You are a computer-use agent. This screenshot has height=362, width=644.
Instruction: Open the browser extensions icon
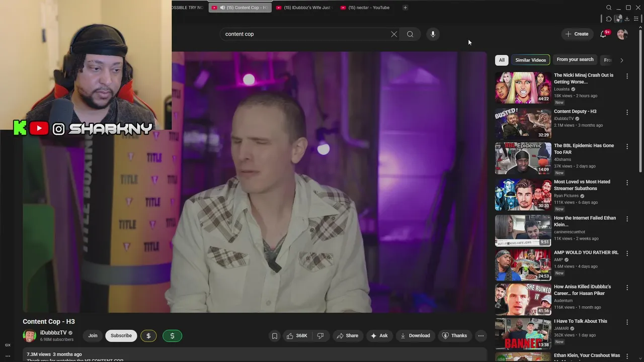[x=609, y=19]
